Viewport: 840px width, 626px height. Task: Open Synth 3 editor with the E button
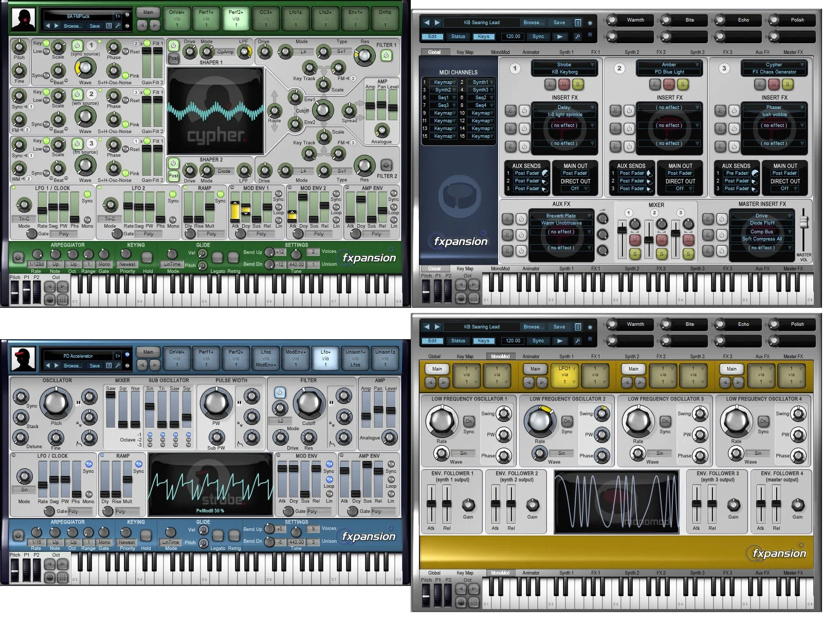pyautogui.click(x=760, y=84)
